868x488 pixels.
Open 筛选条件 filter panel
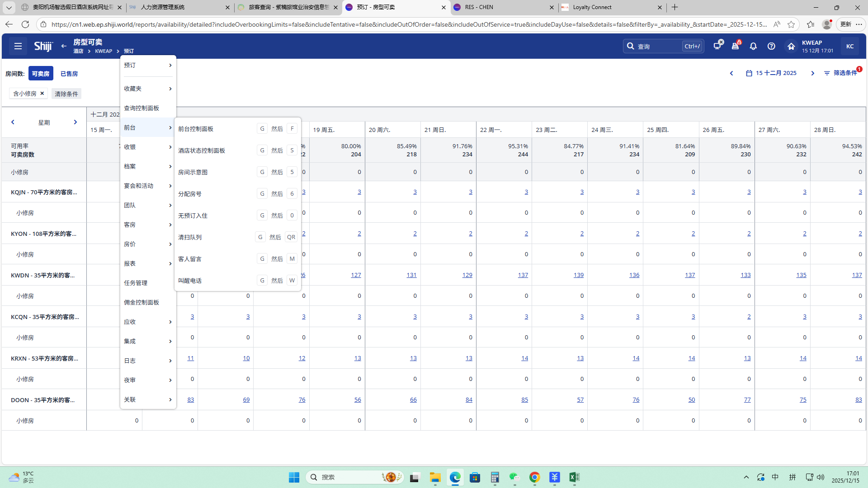tap(841, 73)
